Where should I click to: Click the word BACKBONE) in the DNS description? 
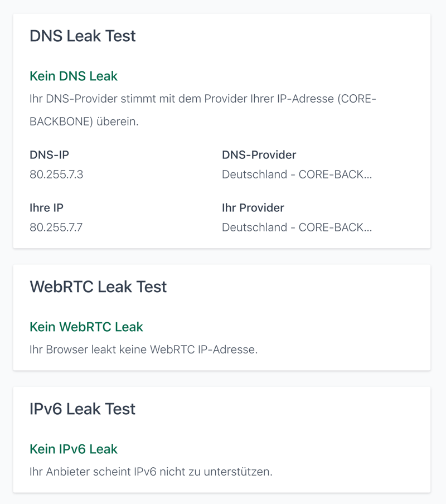61,122
